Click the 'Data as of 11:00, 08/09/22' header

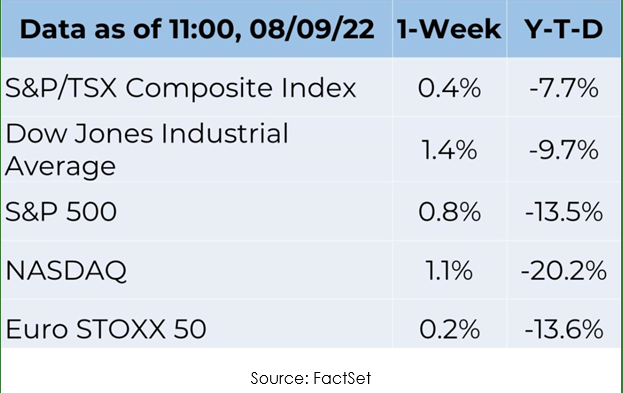[197, 29]
